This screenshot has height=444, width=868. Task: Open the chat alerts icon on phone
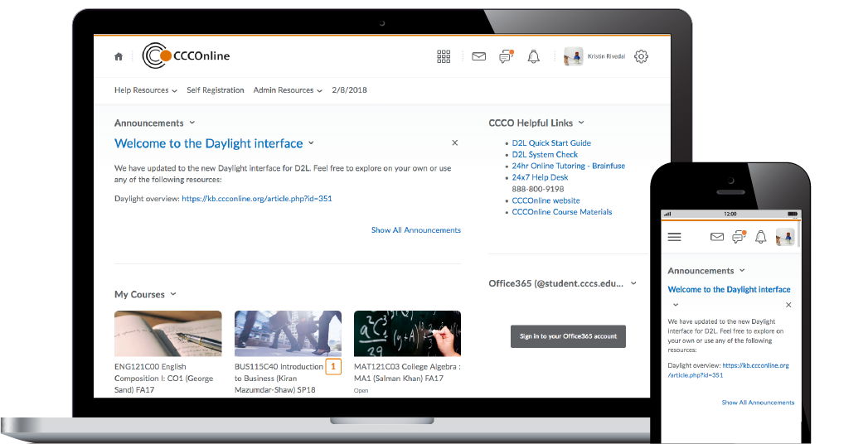tap(739, 237)
